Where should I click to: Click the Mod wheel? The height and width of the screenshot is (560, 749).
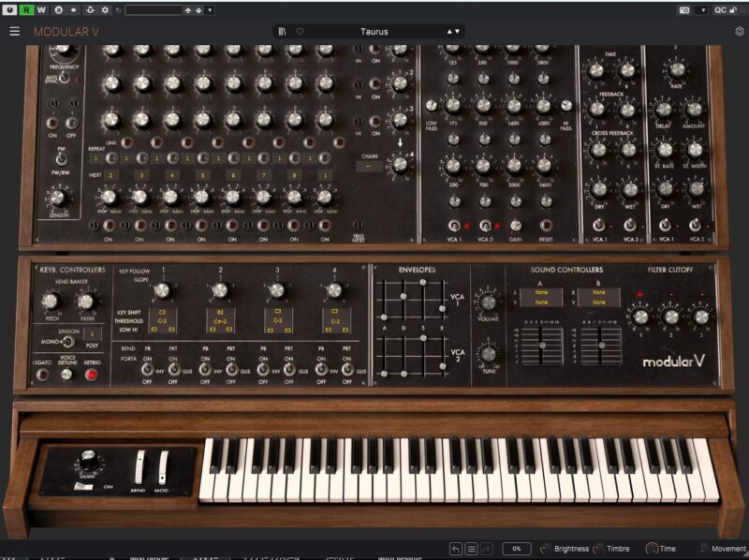163,467
